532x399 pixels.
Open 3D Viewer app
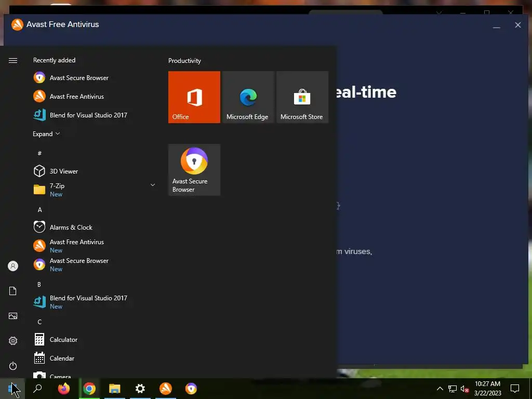tap(95, 171)
